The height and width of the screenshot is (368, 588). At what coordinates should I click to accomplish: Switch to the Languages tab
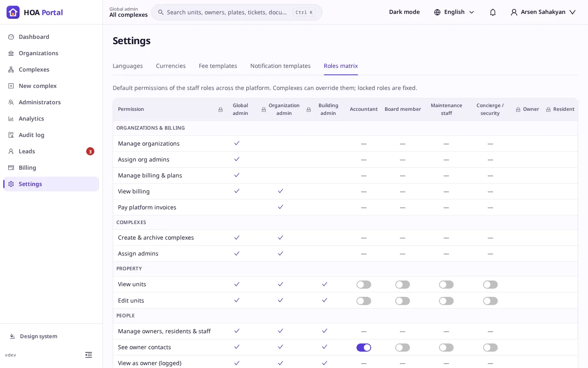(128, 66)
